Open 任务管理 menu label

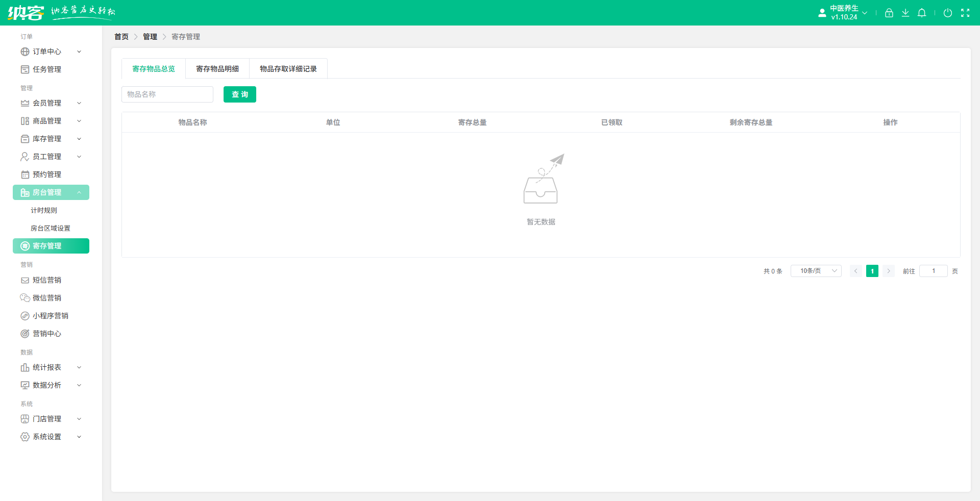(x=47, y=69)
